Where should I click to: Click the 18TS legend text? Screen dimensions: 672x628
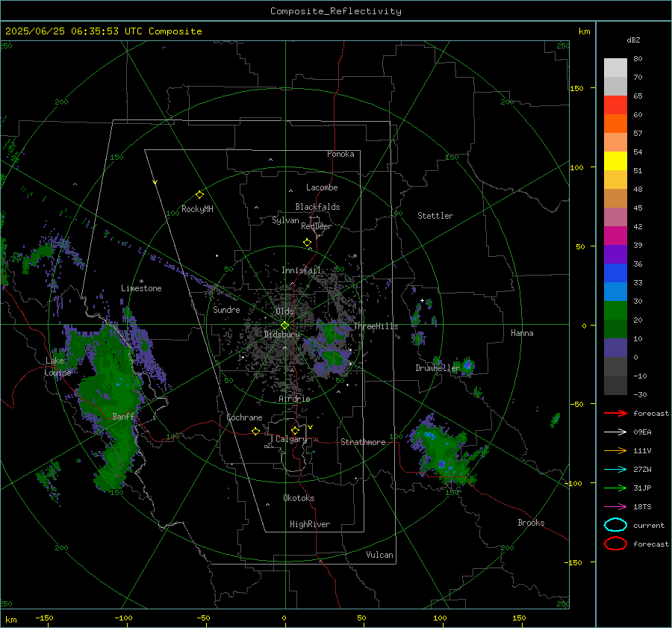642,507
